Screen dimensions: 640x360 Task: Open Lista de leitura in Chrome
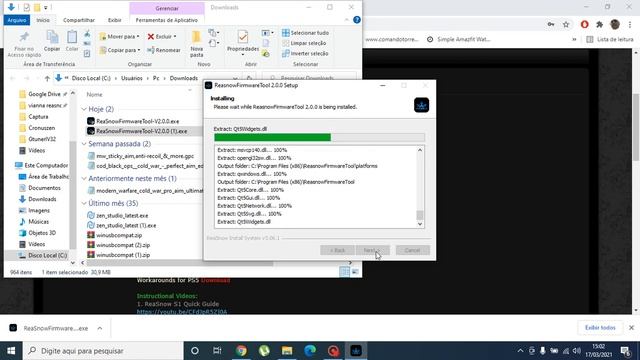[610, 39]
